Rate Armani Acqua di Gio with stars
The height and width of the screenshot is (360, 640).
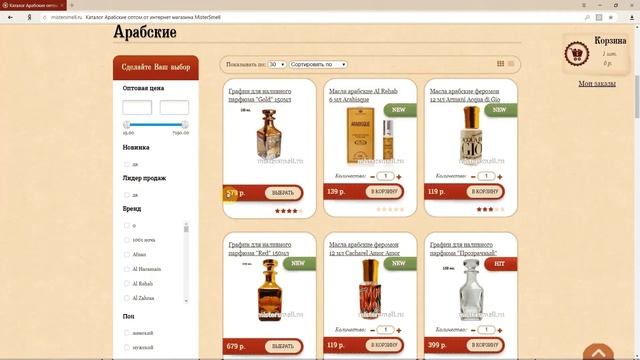coord(491,209)
